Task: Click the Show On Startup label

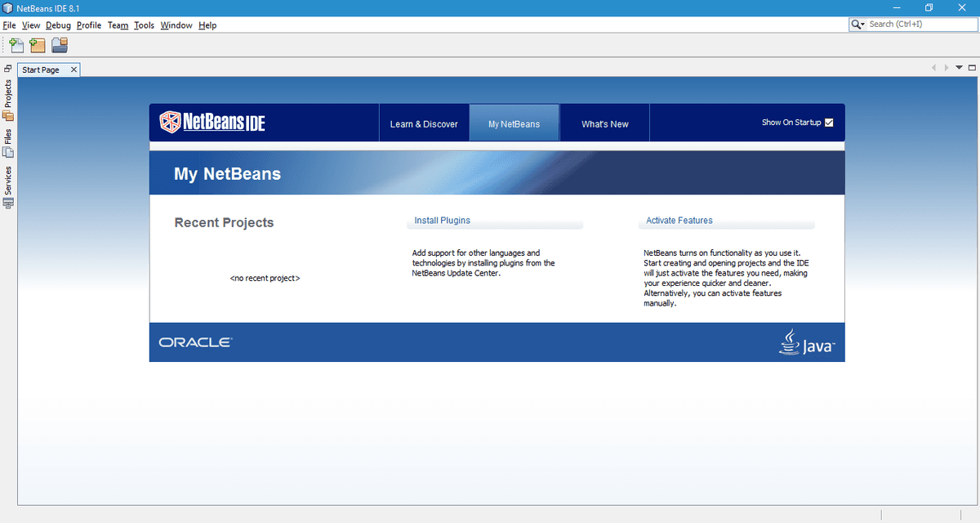Action: (791, 123)
